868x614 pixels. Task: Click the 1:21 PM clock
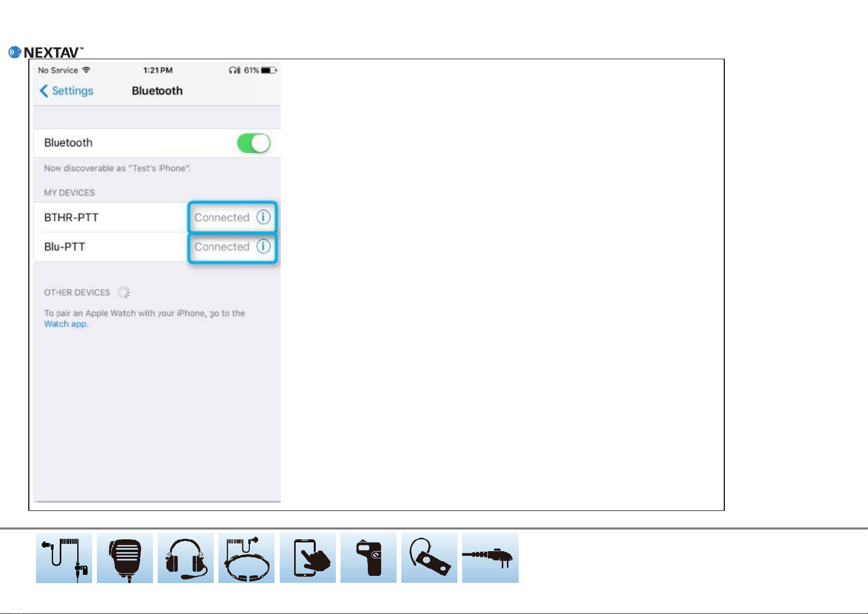point(158,70)
